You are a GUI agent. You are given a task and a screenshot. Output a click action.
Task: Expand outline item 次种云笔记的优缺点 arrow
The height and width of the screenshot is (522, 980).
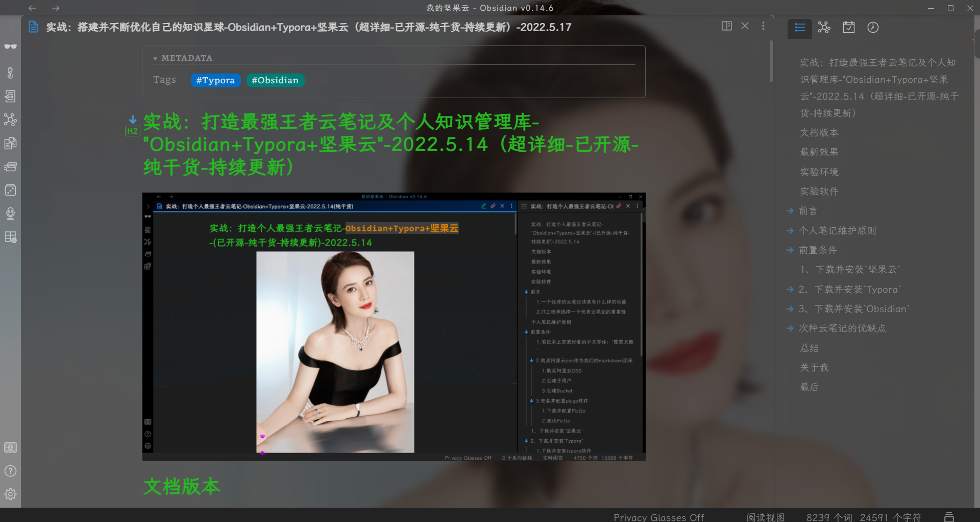(x=790, y=328)
